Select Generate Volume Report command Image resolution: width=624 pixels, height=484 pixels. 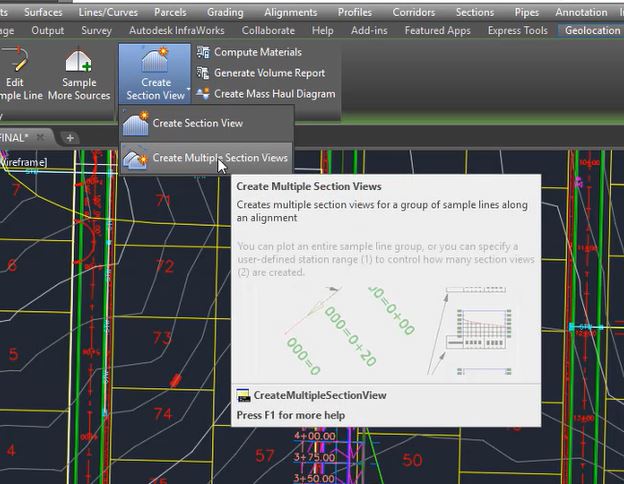(269, 73)
